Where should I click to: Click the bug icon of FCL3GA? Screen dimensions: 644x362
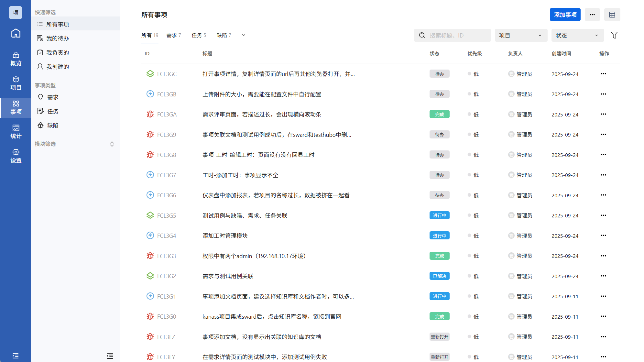coord(150,115)
